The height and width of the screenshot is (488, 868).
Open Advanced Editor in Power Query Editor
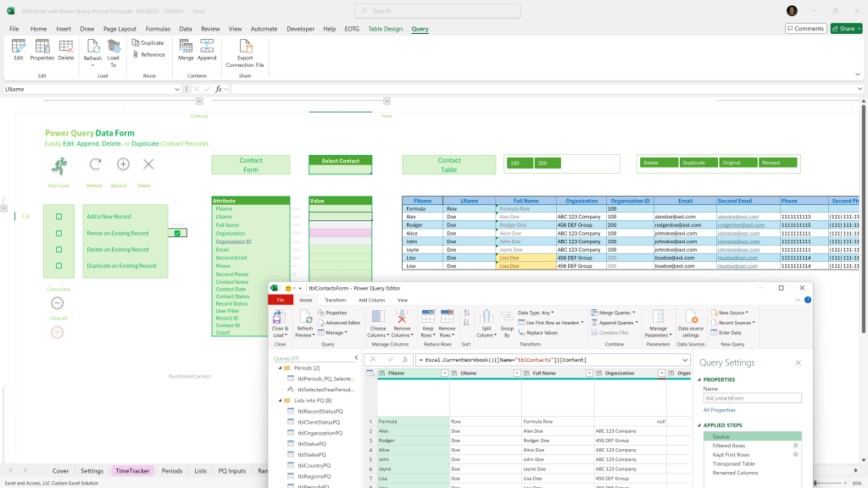coord(339,323)
